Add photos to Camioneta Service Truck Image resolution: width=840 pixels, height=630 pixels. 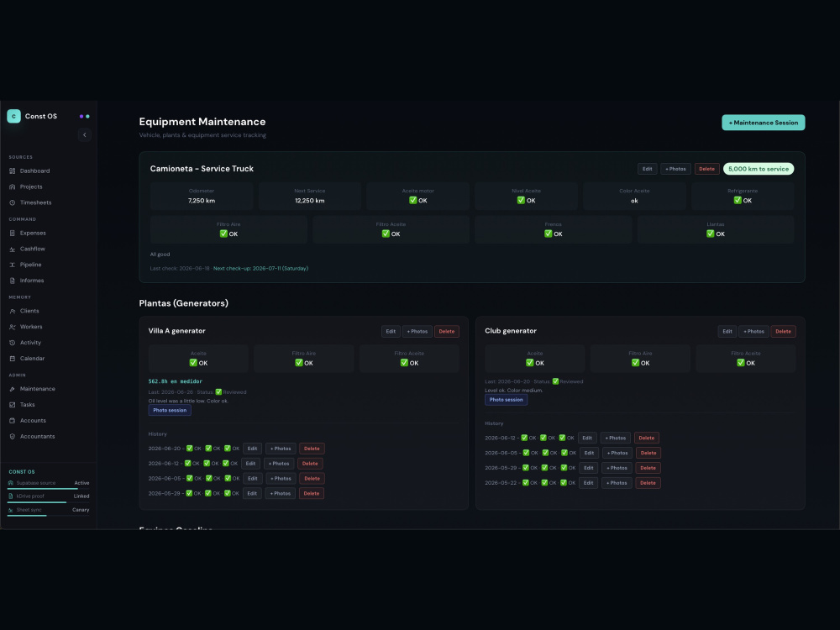click(x=675, y=169)
